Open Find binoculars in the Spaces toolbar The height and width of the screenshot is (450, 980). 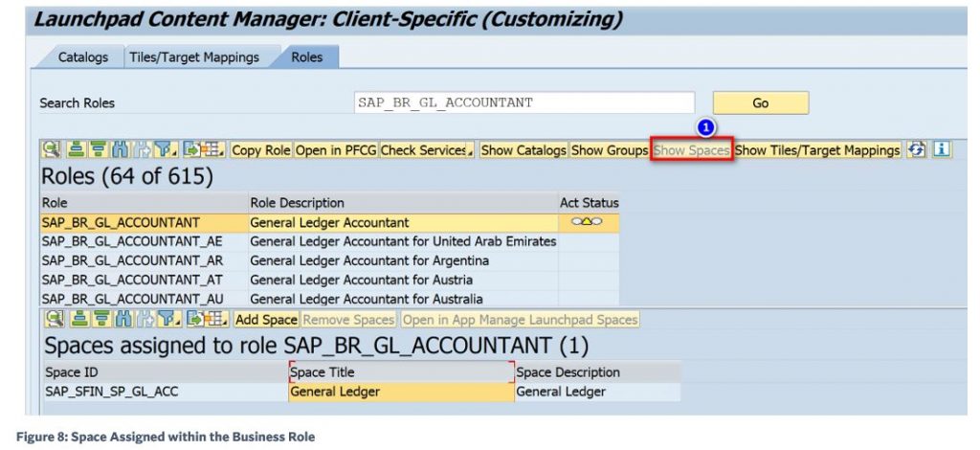point(122,320)
